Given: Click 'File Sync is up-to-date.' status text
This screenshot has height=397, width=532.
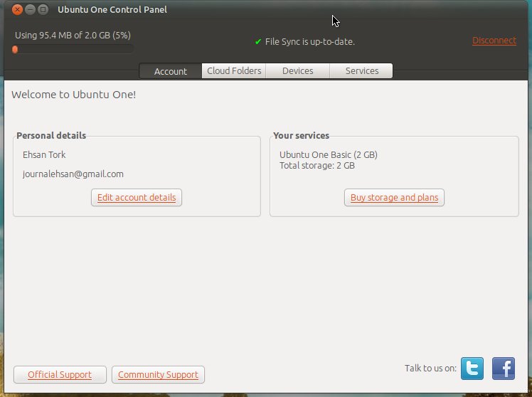Looking at the screenshot, I should coord(310,42).
